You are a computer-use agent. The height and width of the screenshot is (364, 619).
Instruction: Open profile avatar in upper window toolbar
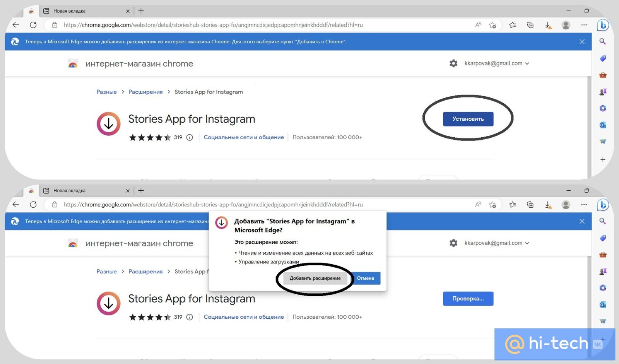[x=566, y=25]
